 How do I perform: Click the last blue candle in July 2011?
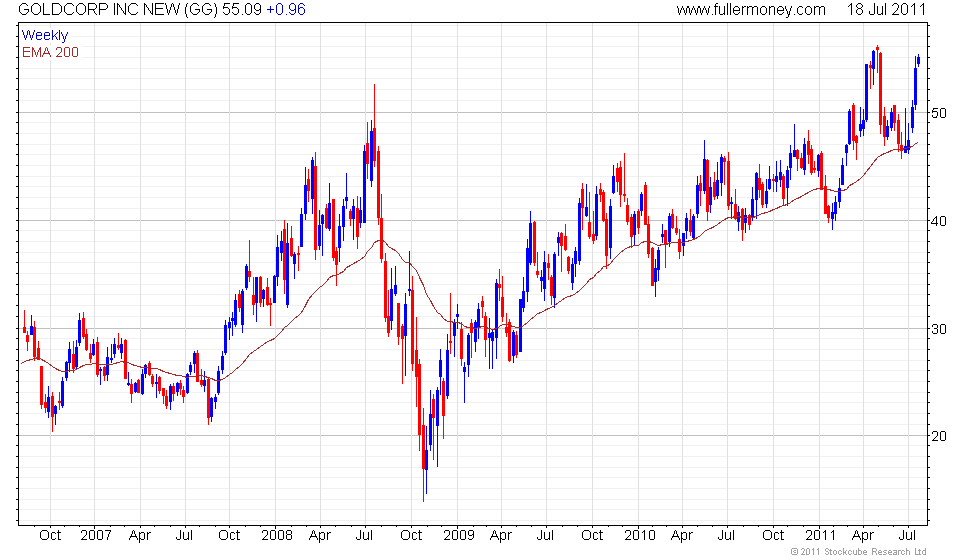tap(918, 60)
